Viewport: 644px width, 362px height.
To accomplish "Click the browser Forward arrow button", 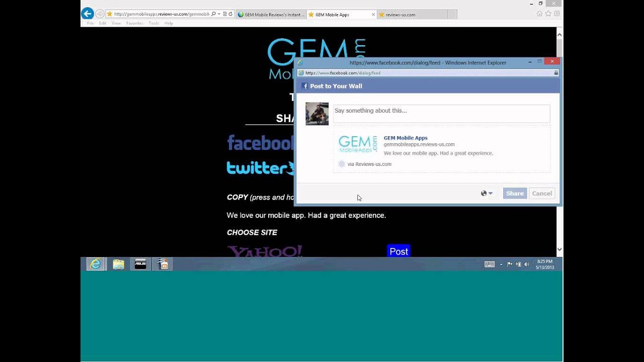I will coord(100,14).
